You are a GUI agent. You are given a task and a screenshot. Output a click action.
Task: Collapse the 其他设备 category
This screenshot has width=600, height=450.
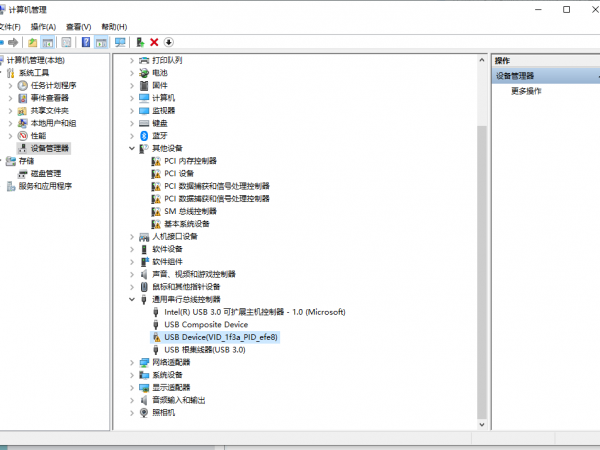pos(133,148)
